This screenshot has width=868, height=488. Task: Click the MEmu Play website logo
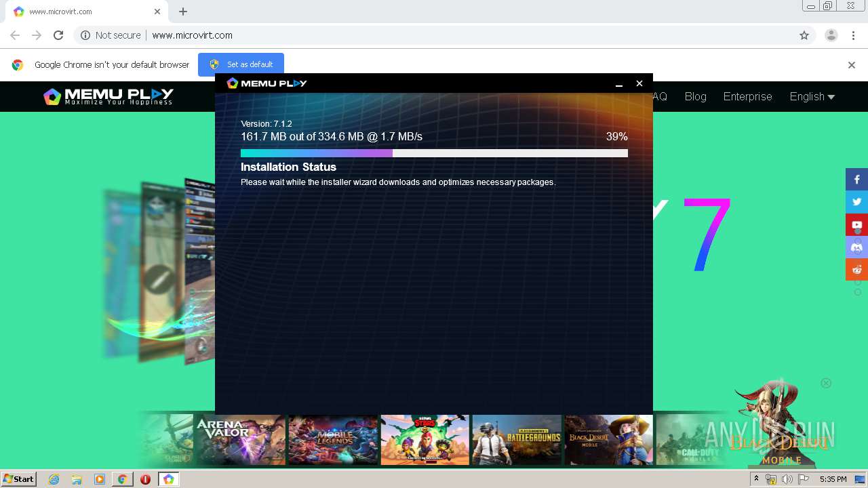pos(108,97)
